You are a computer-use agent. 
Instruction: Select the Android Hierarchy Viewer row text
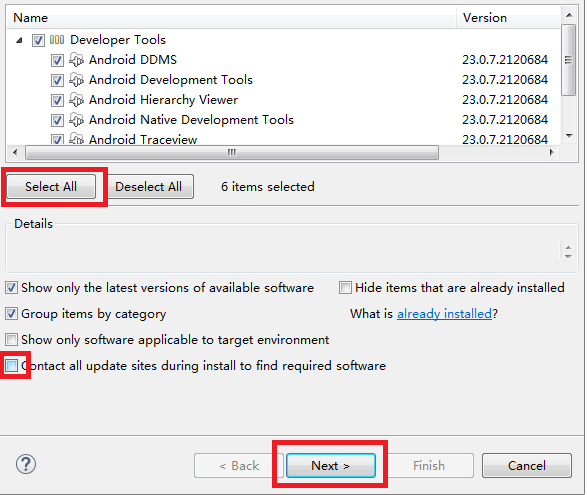(163, 100)
